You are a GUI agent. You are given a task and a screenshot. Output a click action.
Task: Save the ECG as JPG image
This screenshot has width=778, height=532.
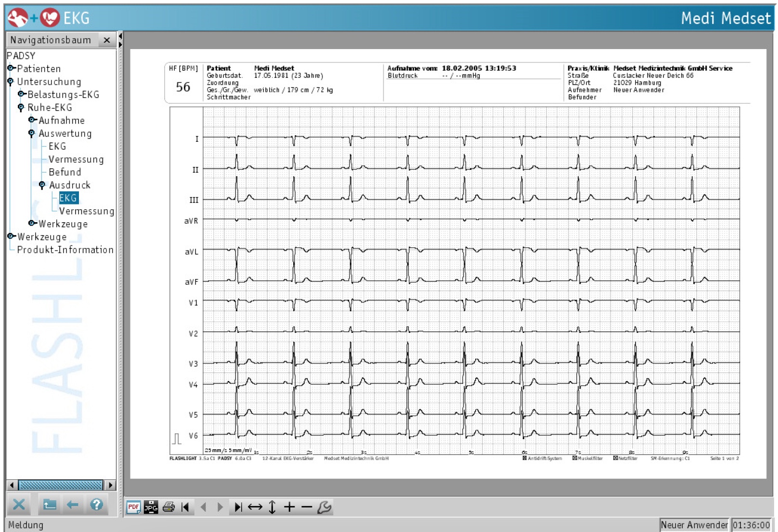pyautogui.click(x=151, y=507)
